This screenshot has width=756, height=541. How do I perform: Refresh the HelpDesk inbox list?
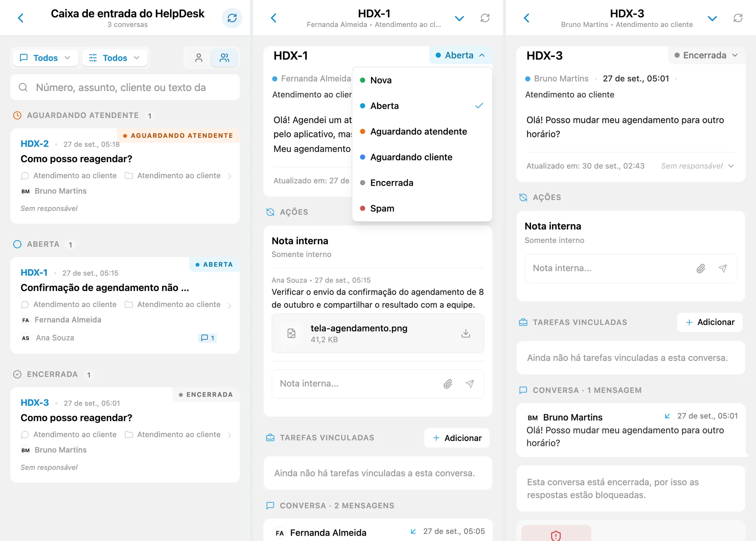coord(232,18)
